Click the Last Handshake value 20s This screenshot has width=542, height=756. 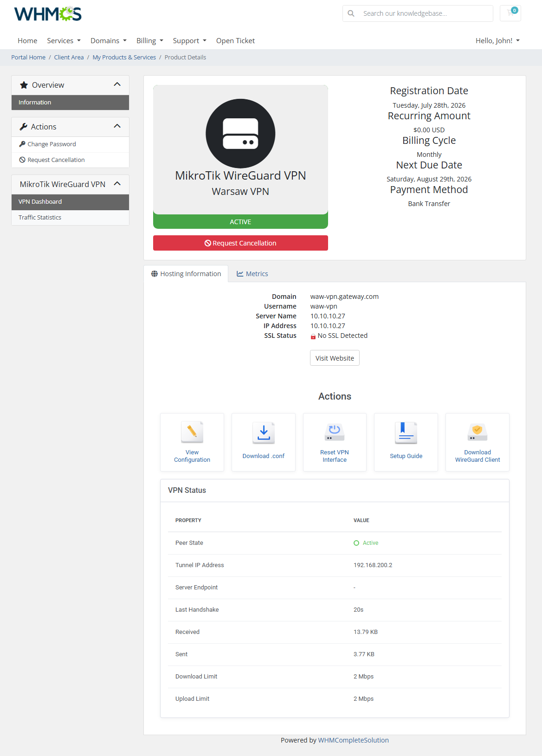click(x=358, y=610)
